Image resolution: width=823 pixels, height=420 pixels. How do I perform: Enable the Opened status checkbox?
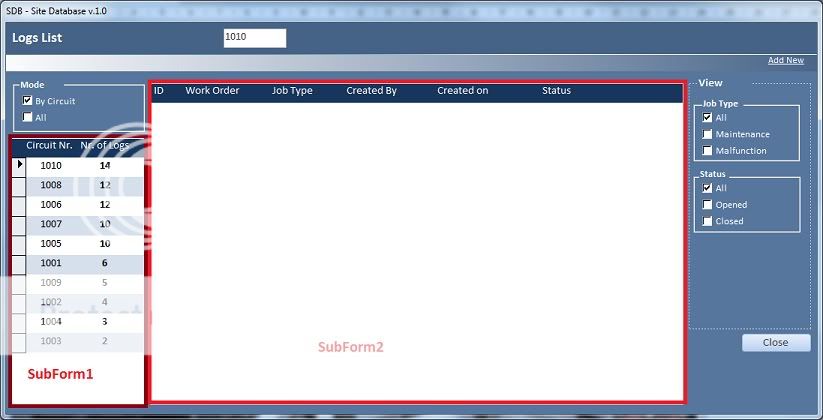coord(708,205)
